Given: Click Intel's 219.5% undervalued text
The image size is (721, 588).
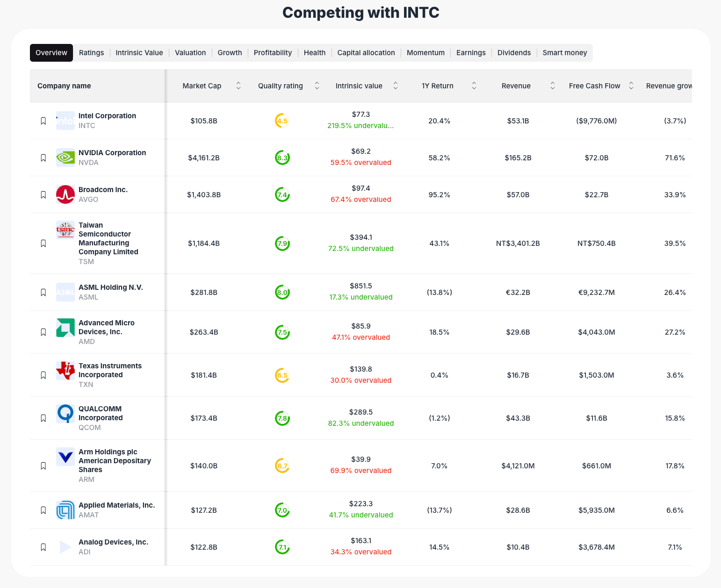Looking at the screenshot, I should 360,126.
